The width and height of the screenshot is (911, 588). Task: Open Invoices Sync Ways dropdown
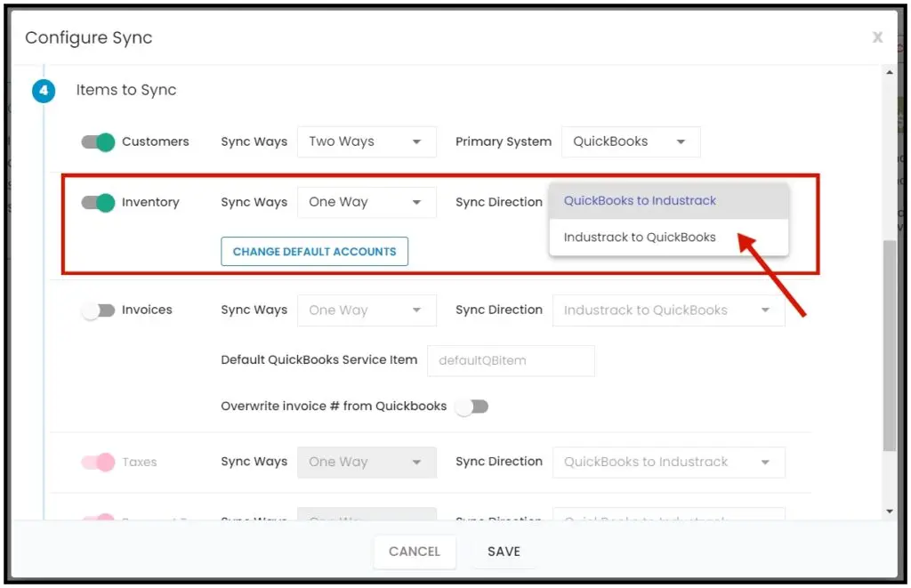click(367, 310)
